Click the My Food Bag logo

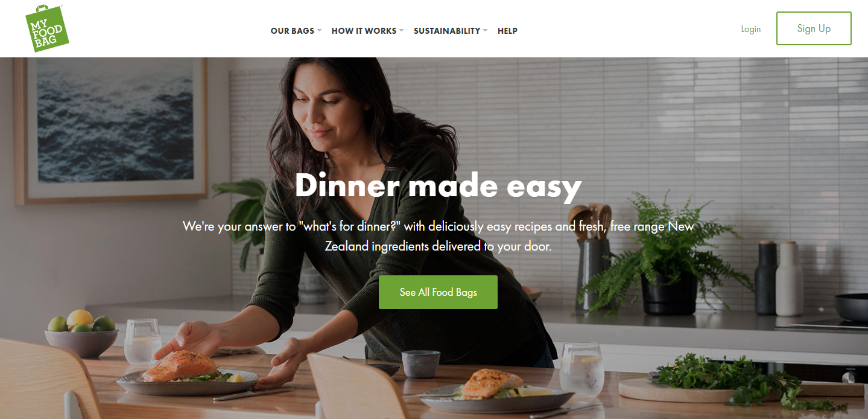click(47, 28)
